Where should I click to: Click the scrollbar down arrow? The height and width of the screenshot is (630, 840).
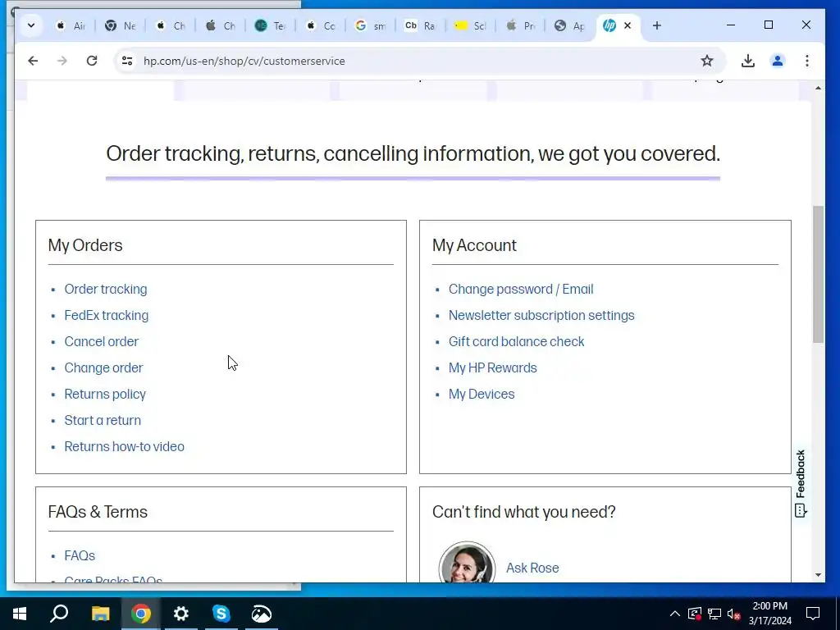click(818, 575)
